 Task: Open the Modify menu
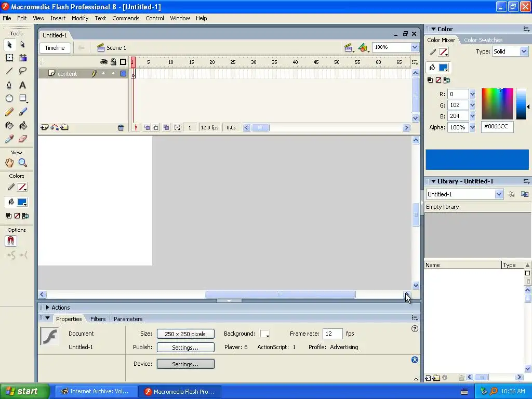coord(80,18)
